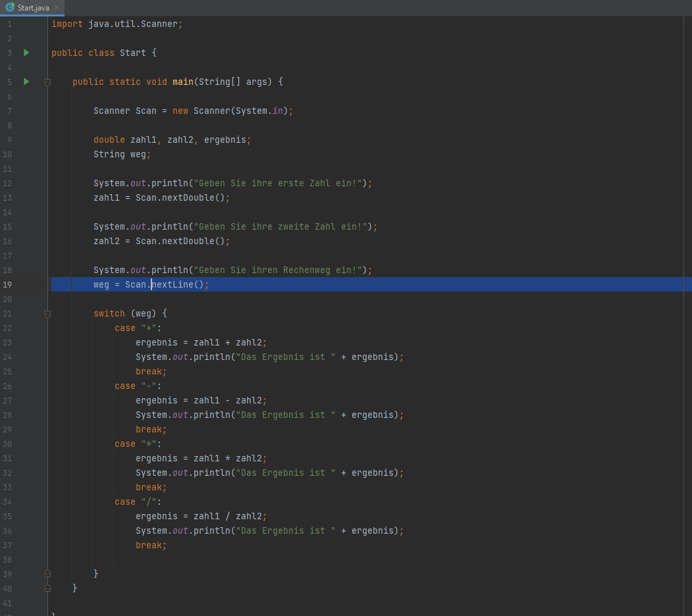Collapse the switch block fold marker

coord(47,314)
